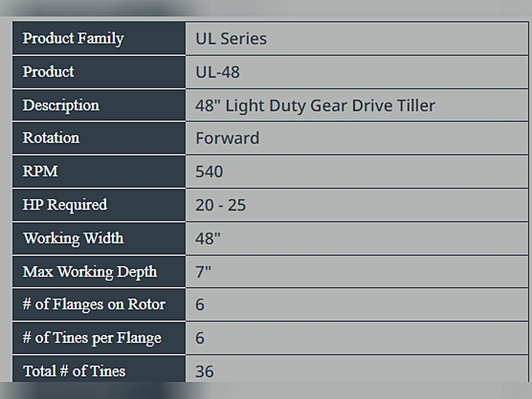Click the 48" Light Duty Gear Drive Tiller text
The width and height of the screenshot is (532, 399).
pyautogui.click(x=315, y=105)
